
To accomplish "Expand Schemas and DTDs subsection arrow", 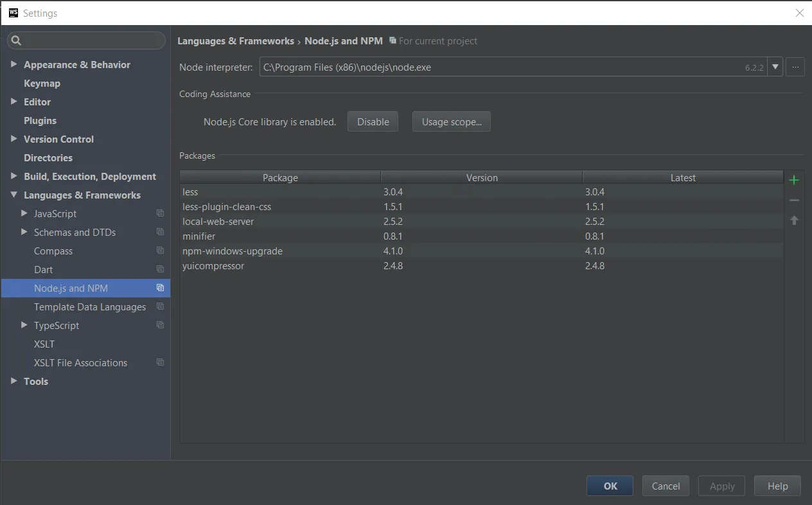I will coord(24,232).
